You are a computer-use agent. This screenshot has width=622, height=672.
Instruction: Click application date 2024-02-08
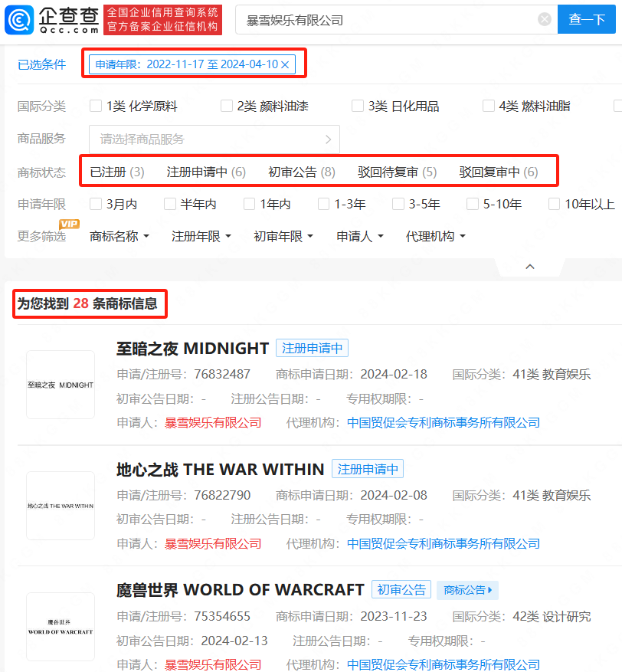tap(394, 495)
